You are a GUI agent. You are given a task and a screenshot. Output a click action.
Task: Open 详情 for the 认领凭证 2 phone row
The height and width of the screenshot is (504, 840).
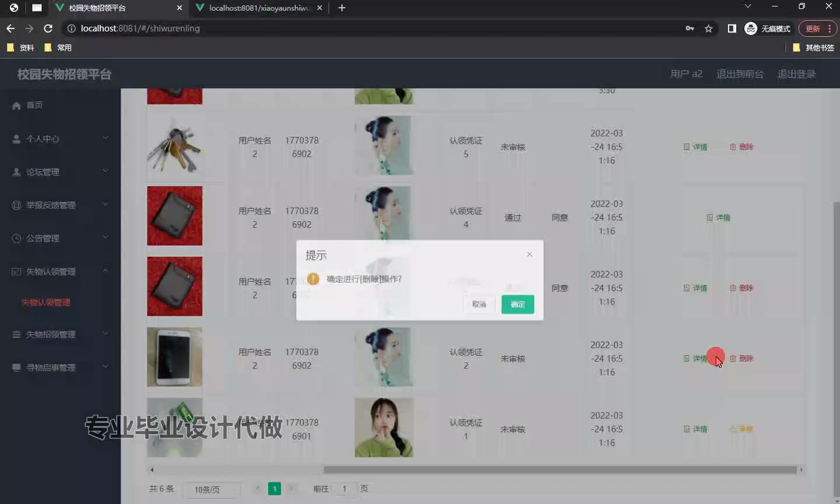coord(695,359)
